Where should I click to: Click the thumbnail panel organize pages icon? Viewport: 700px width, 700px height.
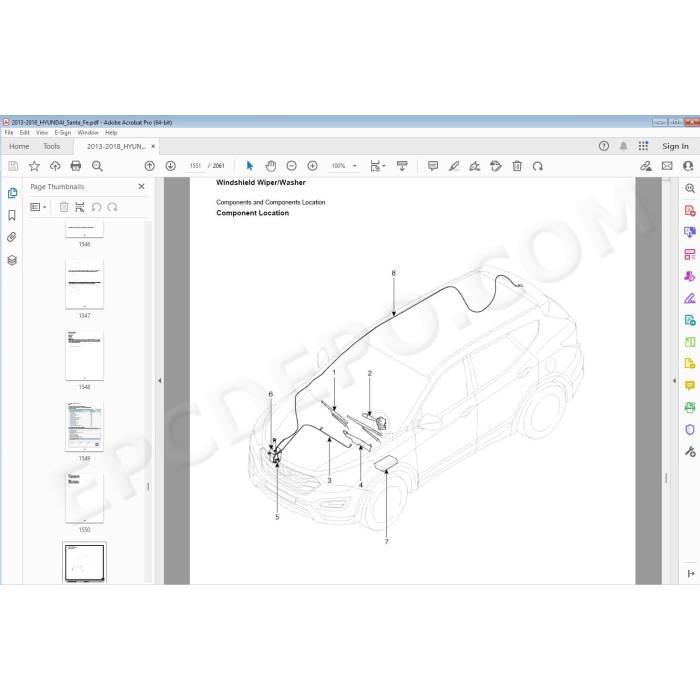click(x=80, y=207)
